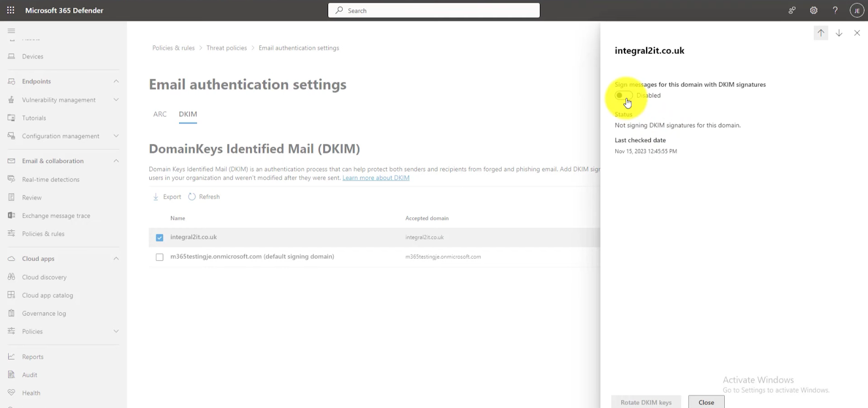
Task: Open Governance log in the sidebar
Action: (x=44, y=314)
